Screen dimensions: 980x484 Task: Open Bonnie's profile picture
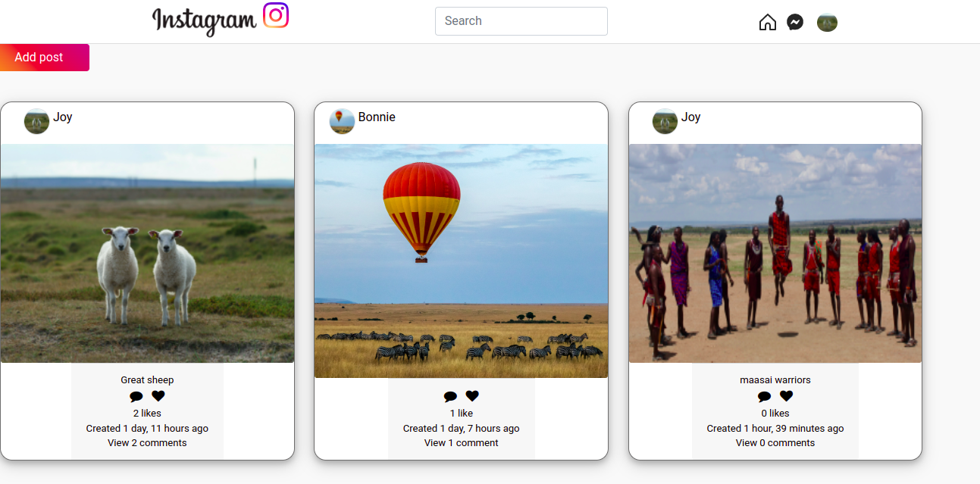(342, 121)
